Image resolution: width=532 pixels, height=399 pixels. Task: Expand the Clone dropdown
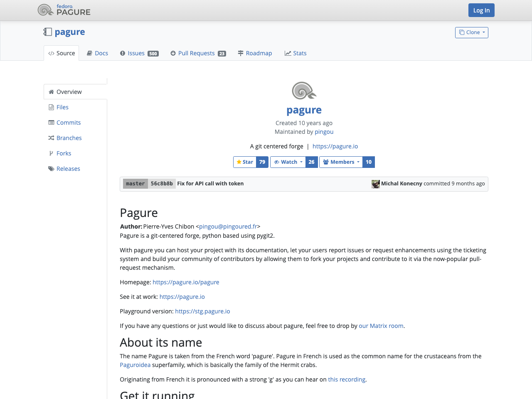click(x=471, y=32)
